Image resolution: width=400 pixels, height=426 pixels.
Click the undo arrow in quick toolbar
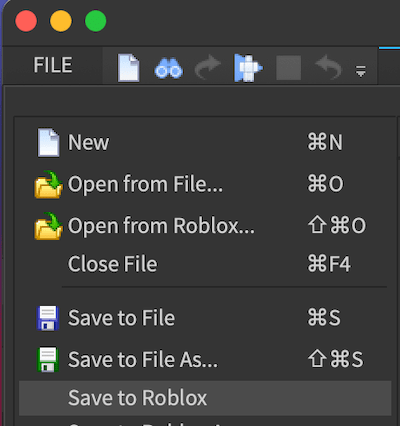pyautogui.click(x=328, y=68)
